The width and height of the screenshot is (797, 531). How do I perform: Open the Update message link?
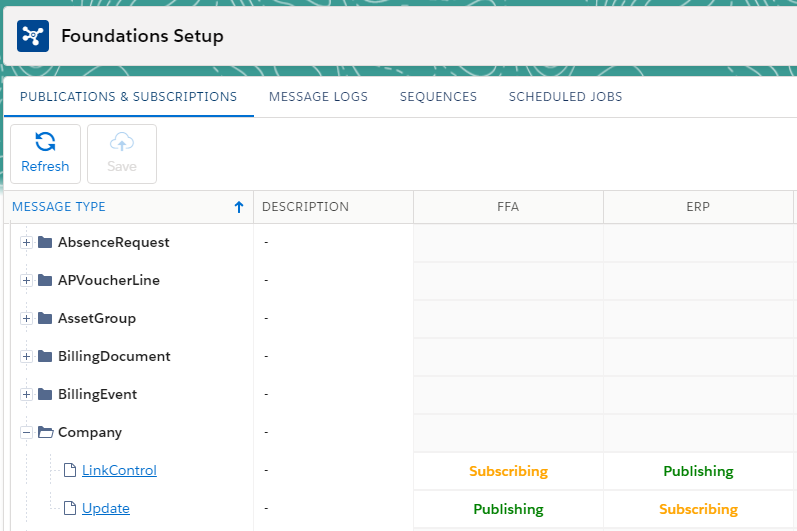106,508
